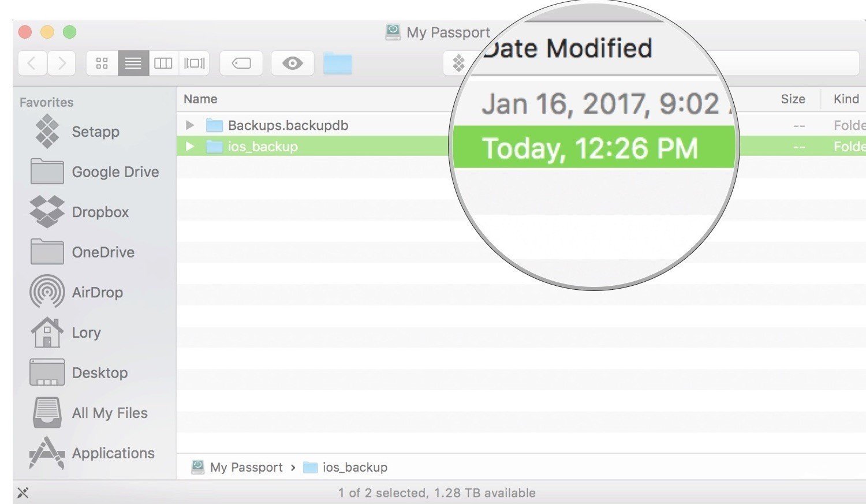The width and height of the screenshot is (866, 504).
Task: Click the blue folder icon in toolbar
Action: (x=338, y=63)
